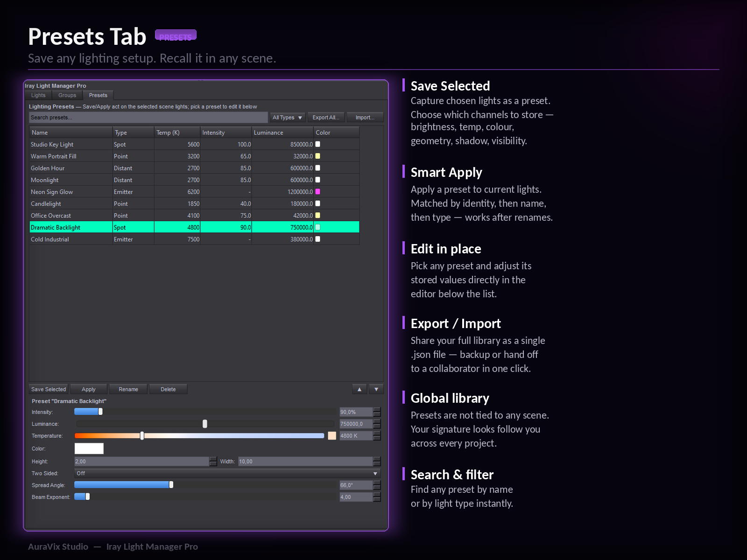747x560 pixels.
Task: Click the Neon Sign Glow magenta color swatch
Action: pyautogui.click(x=318, y=192)
